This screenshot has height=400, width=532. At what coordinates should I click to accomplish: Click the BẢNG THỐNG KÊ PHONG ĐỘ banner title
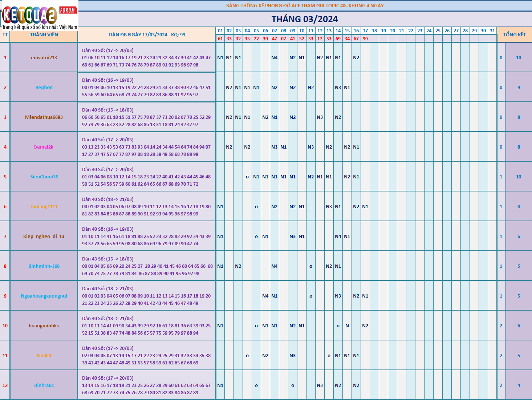coord(305,6)
